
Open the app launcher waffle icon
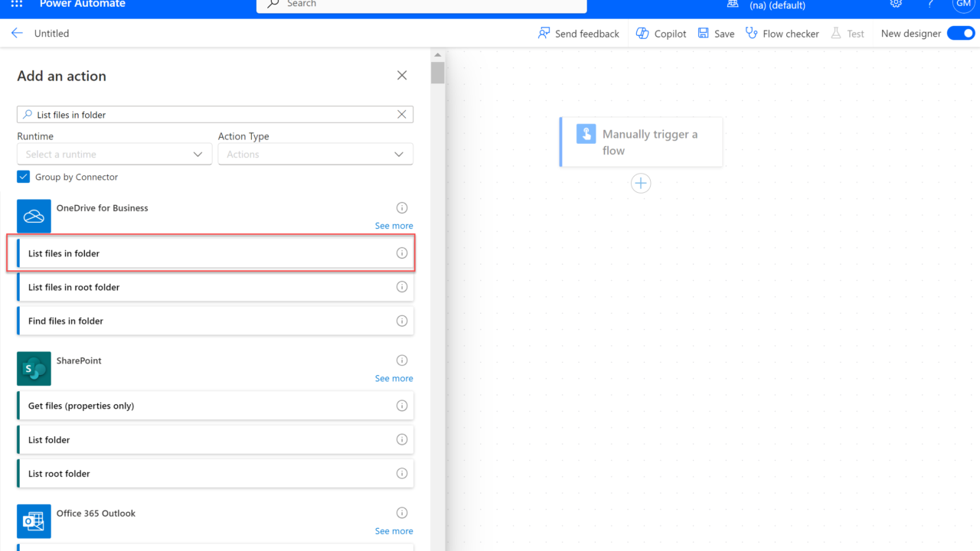point(17,5)
